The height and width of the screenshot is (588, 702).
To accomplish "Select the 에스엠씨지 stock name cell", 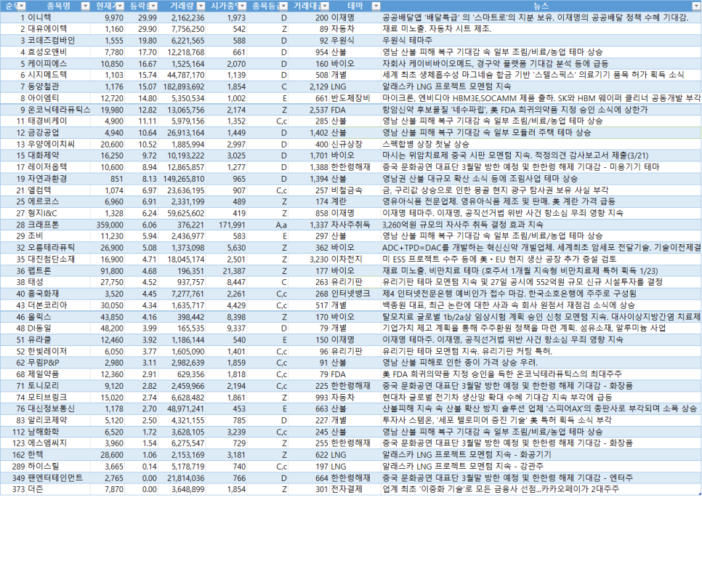I will (x=58, y=443).
